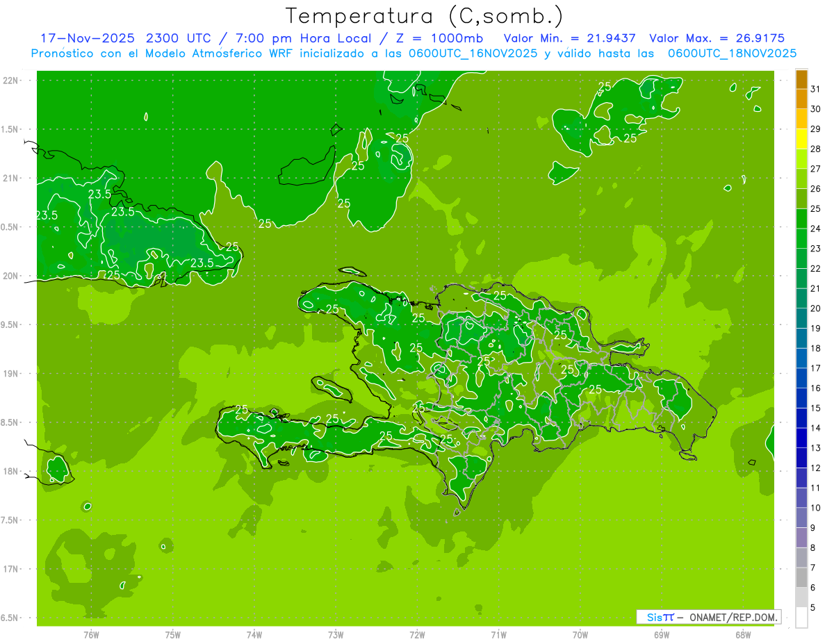Image resolution: width=834 pixels, height=644 pixels.
Task: Click "Valor Max. = 26.9175" readout
Action: pos(717,38)
